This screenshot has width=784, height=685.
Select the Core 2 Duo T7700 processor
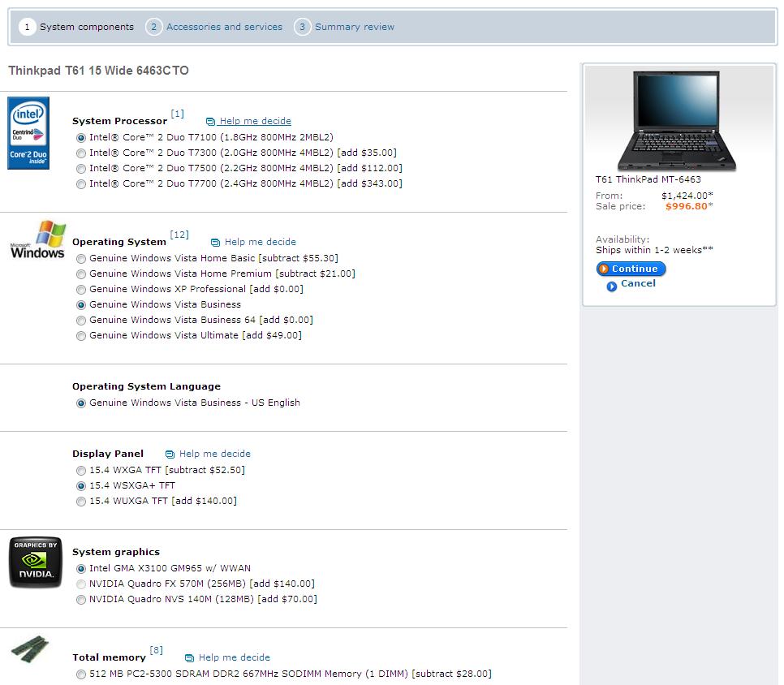tap(81, 184)
